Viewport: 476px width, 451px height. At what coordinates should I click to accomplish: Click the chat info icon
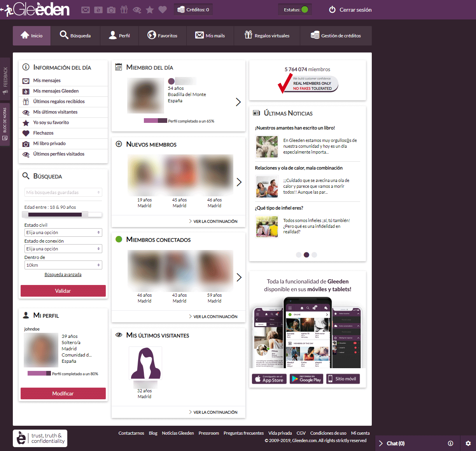click(450, 443)
